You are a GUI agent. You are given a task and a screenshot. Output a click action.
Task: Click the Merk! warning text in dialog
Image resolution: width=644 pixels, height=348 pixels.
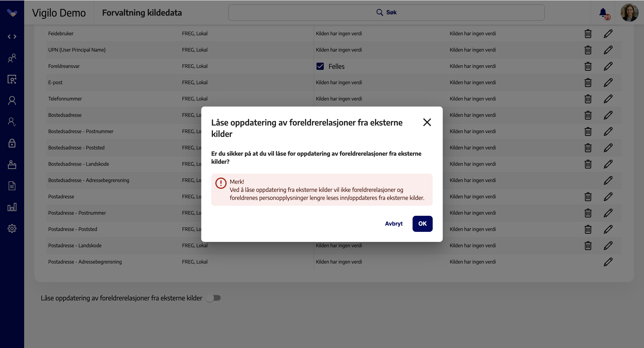237,182
